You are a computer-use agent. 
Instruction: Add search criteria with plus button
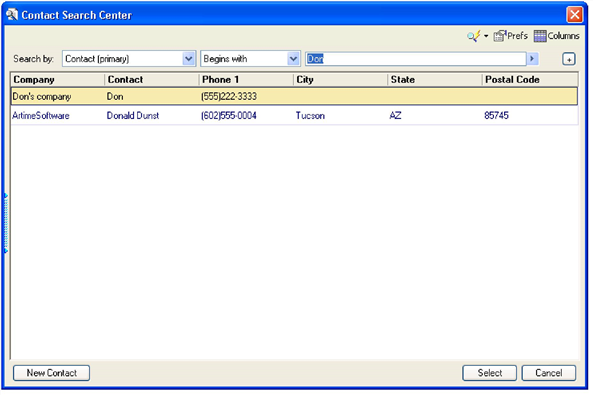point(569,59)
